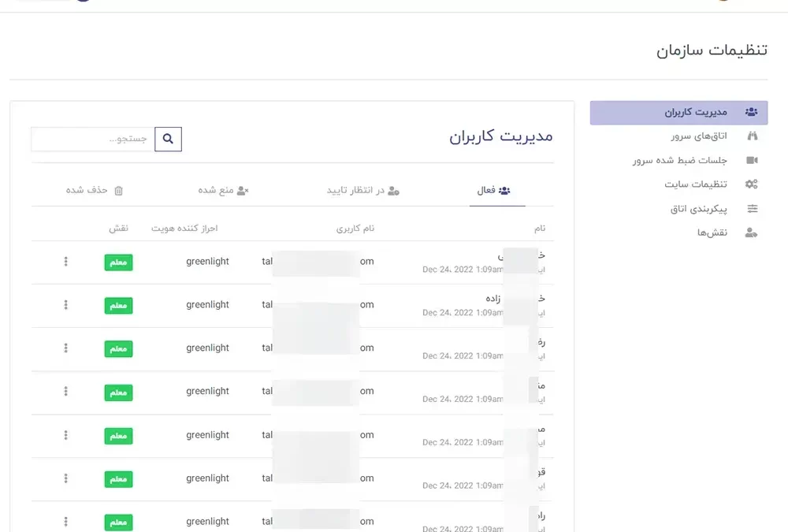The image size is (788, 532).
Task: Click the video camera icon for جلسات ضبط شده
Action: (752, 161)
